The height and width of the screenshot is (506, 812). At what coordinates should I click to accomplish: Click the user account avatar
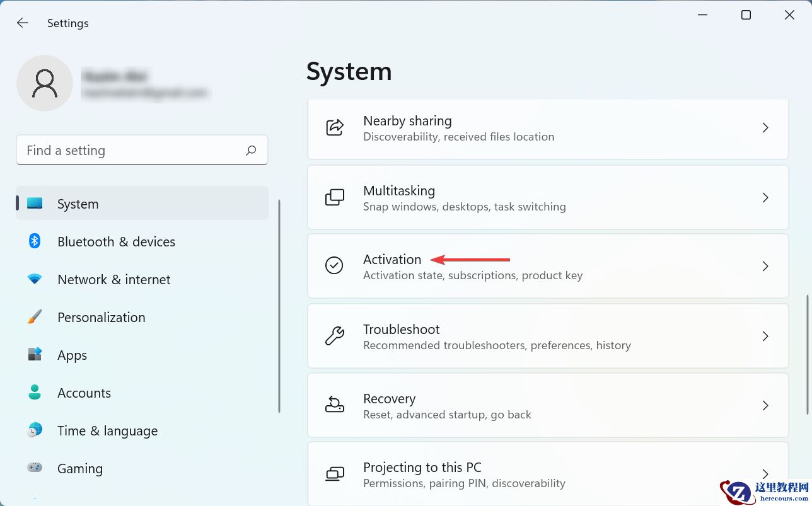point(45,83)
